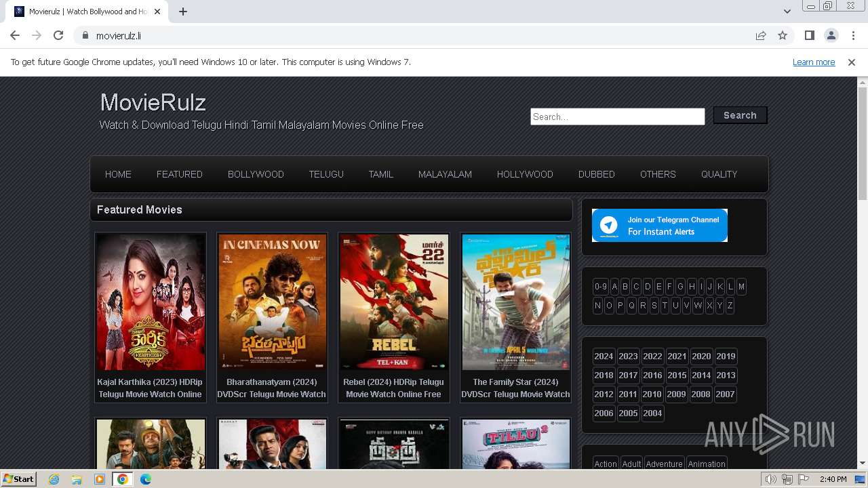Open Kajal Karthika (2023) HDRip title link

tap(150, 388)
